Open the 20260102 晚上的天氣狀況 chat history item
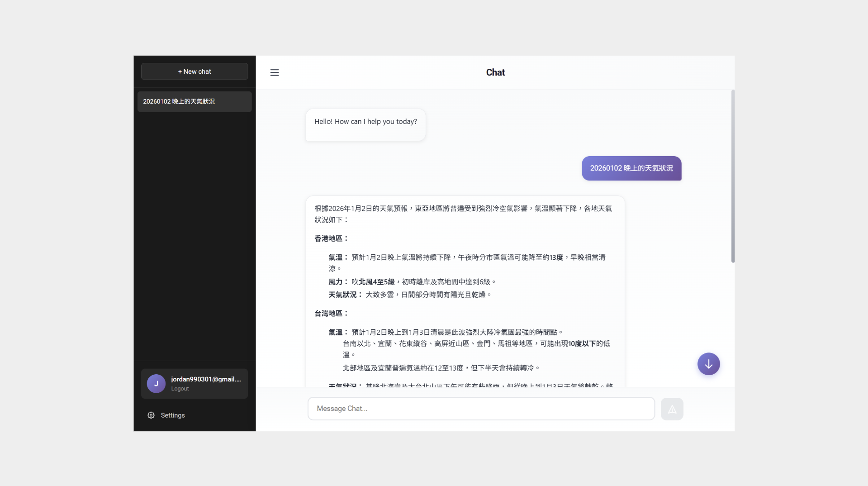This screenshot has height=486, width=868. tap(194, 101)
